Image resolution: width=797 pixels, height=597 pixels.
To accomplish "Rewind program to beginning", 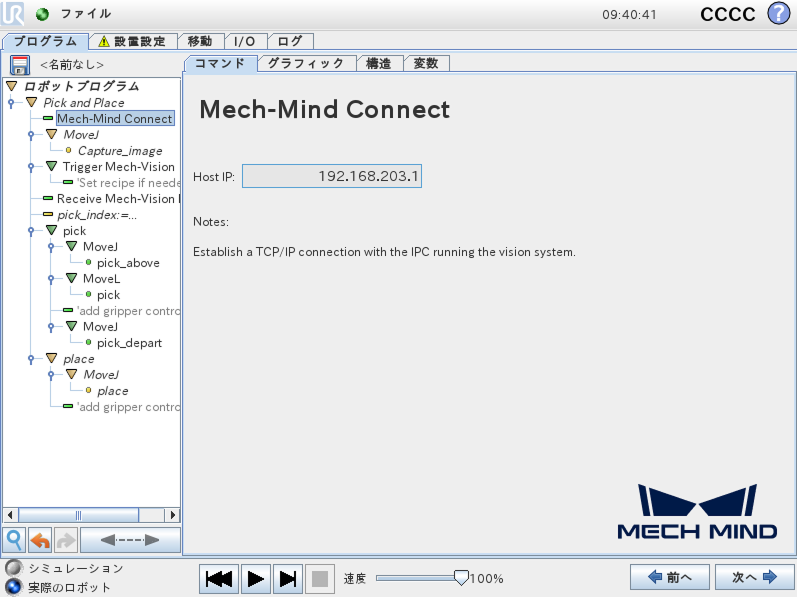I will (x=219, y=579).
